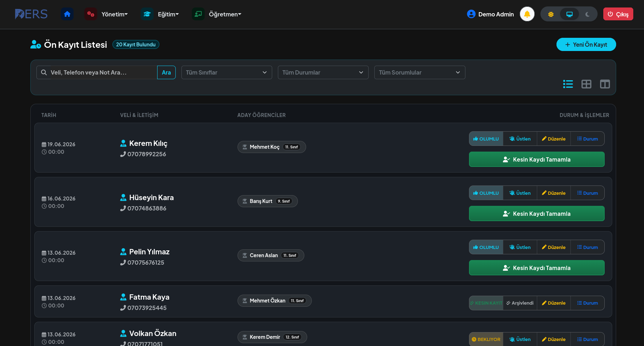Click Üstlen for Hüseyin Kara record
The image size is (644, 346).
520,193
